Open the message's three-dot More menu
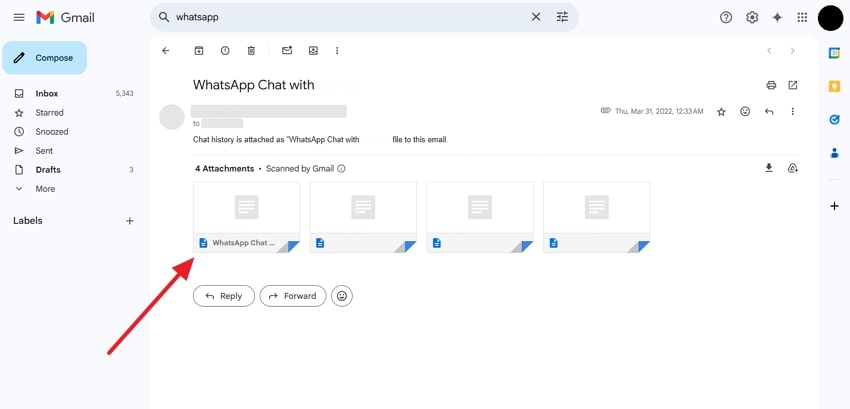 [x=793, y=111]
